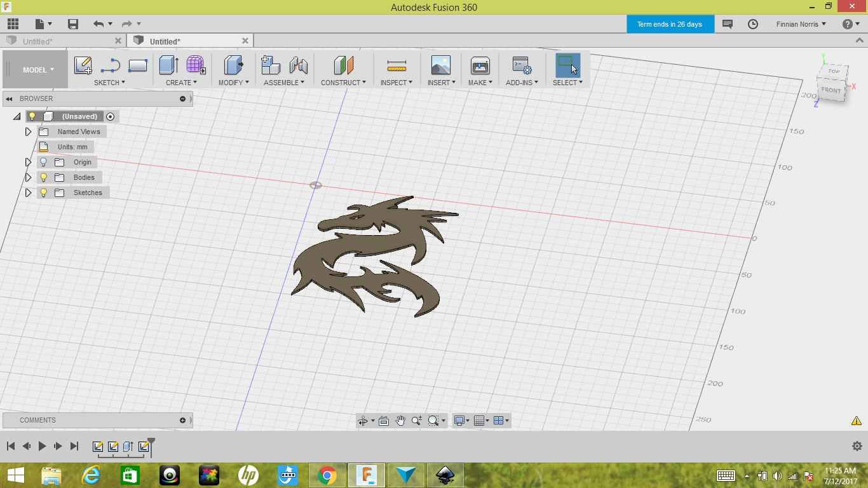This screenshot has width=868, height=488.
Task: Select the Create Form tool
Action: (x=196, y=65)
